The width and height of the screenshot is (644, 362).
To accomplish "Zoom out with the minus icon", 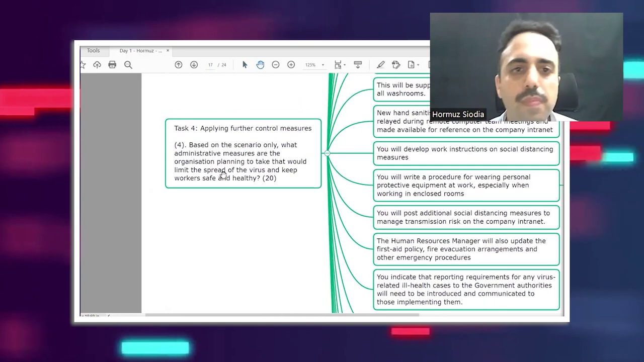I will (276, 65).
